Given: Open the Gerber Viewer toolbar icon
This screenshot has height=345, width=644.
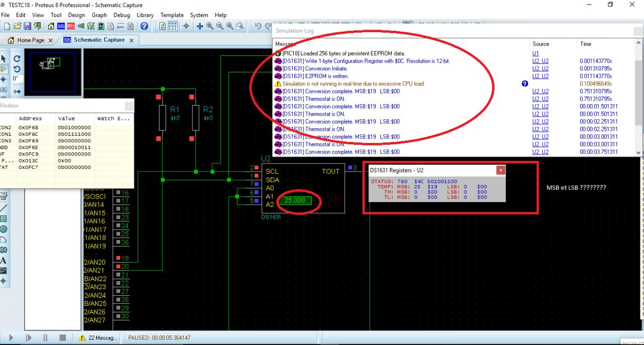Looking at the screenshot, I should pyautogui.click(x=91, y=26).
